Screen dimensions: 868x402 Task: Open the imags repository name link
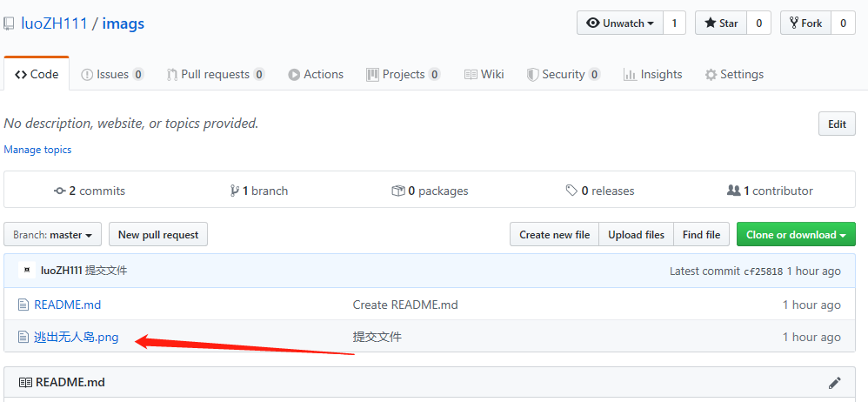click(124, 23)
